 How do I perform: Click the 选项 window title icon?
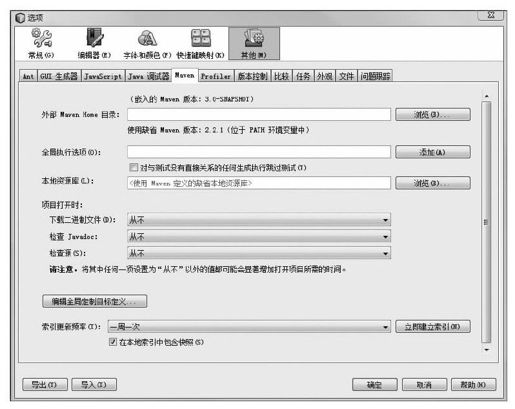tap(20, 17)
